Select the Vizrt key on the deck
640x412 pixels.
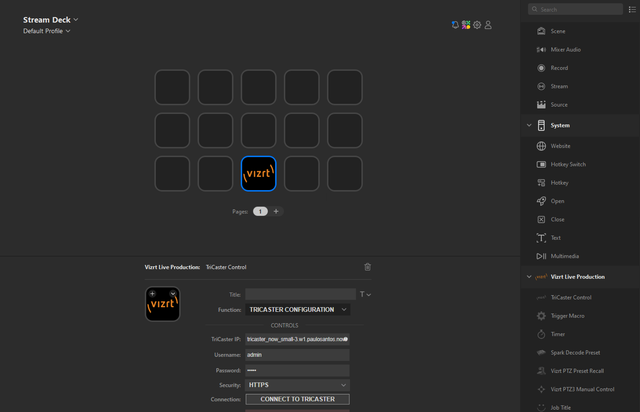259,174
